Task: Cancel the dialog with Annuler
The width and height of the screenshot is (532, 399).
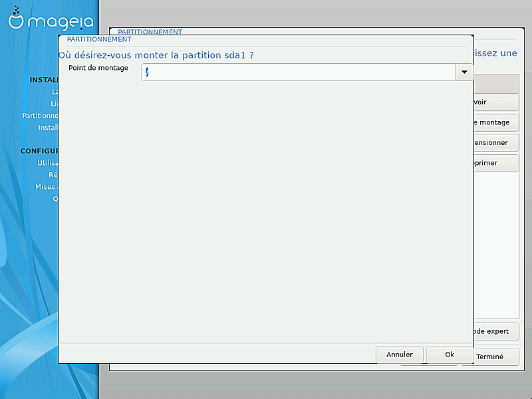Action: [x=399, y=354]
